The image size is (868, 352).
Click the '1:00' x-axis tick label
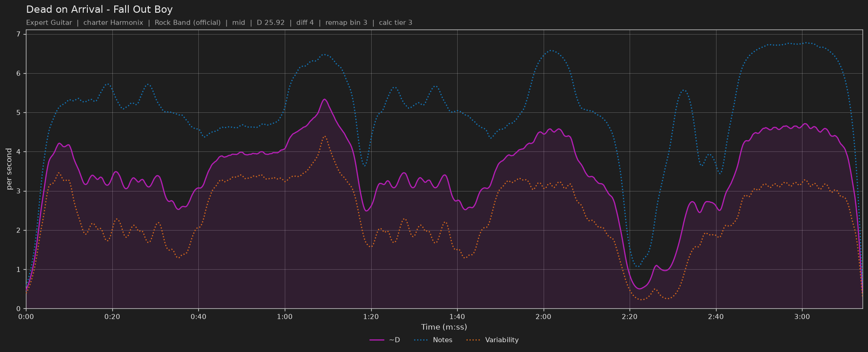pyautogui.click(x=285, y=317)
